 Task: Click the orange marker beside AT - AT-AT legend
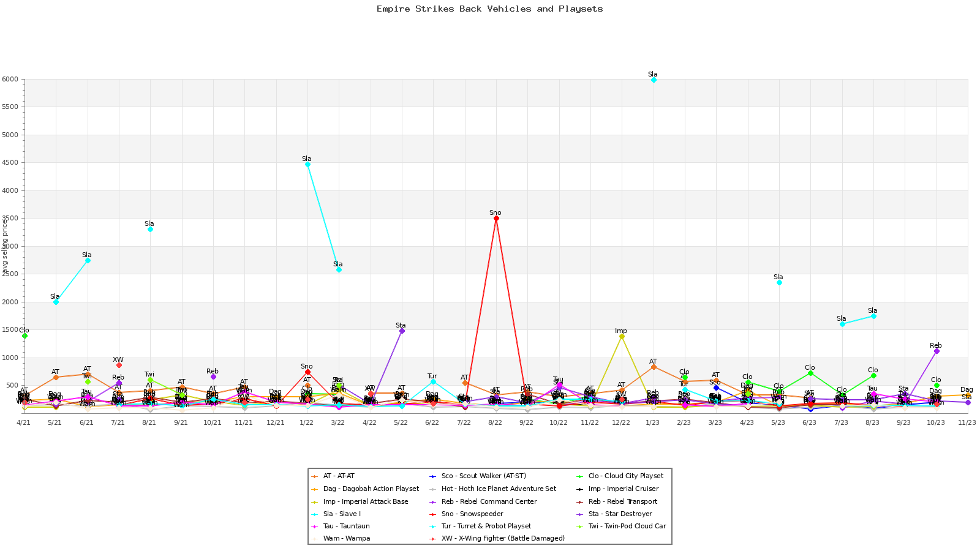coord(315,476)
